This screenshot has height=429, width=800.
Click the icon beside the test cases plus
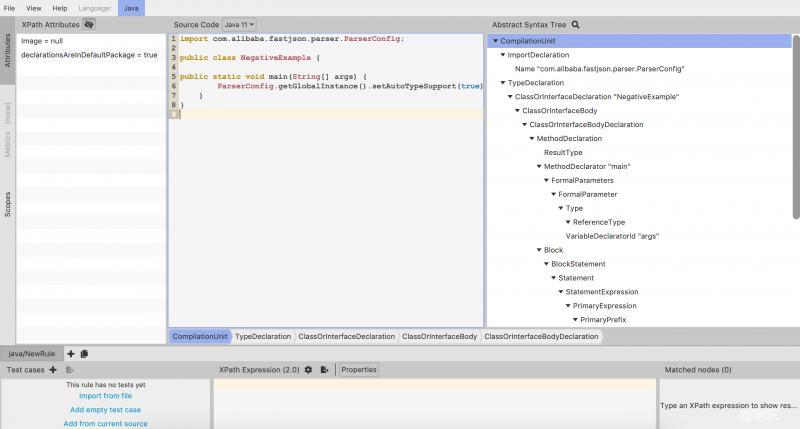(70, 370)
